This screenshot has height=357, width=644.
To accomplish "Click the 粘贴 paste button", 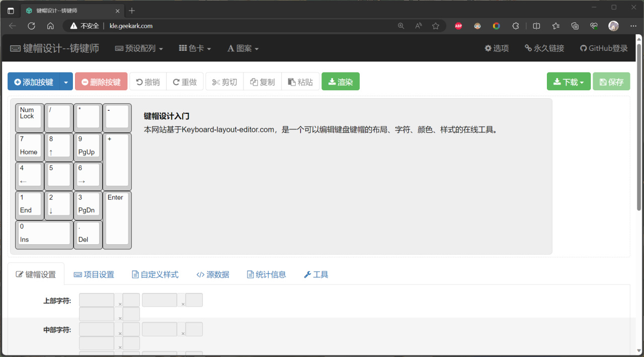I will (x=300, y=82).
